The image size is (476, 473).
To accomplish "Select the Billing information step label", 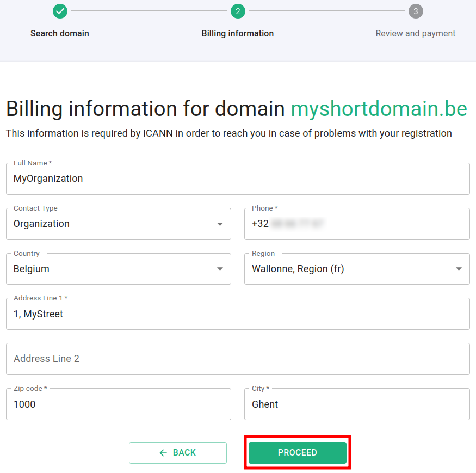I will [x=238, y=33].
